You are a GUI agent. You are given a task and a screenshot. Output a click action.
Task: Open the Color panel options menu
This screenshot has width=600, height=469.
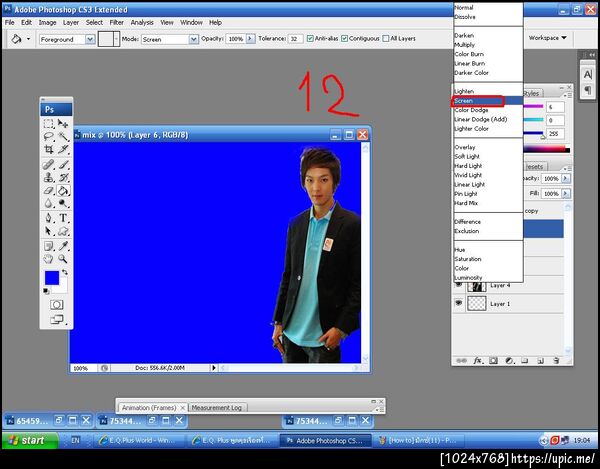click(569, 95)
